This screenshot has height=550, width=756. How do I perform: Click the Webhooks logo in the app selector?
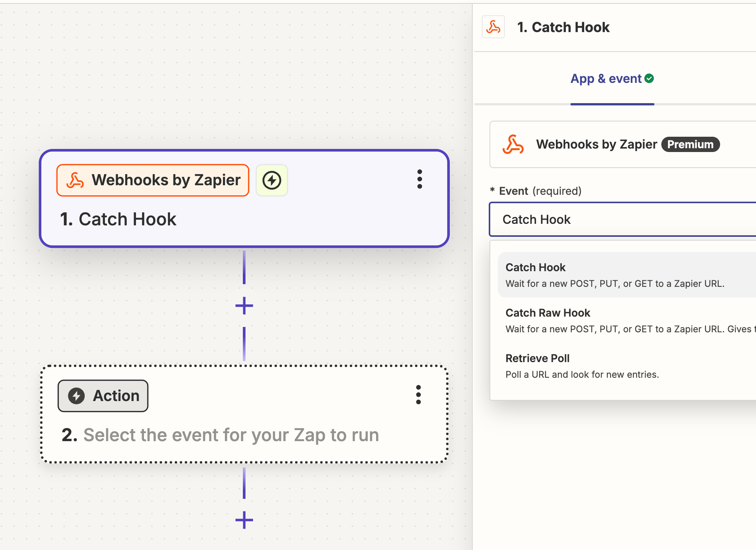coord(513,144)
